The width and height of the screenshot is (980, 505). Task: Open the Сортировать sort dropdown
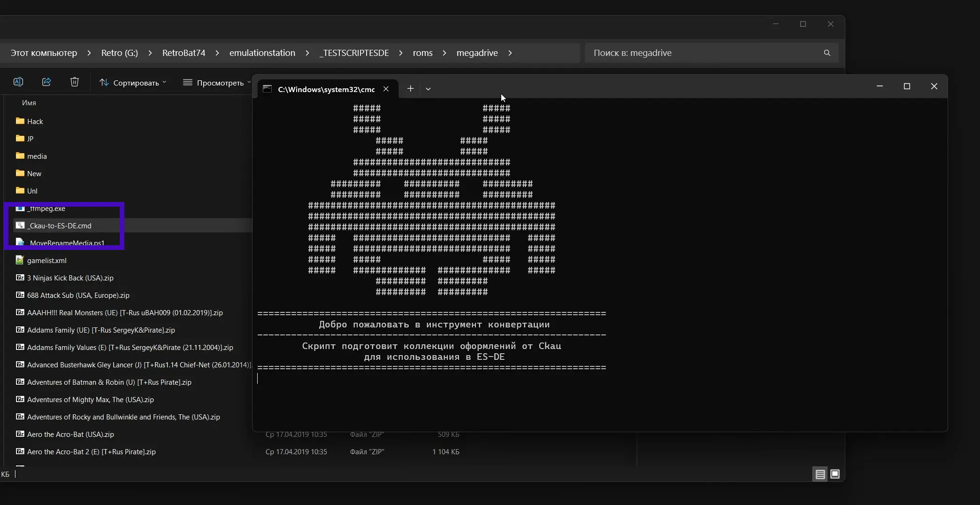point(133,83)
